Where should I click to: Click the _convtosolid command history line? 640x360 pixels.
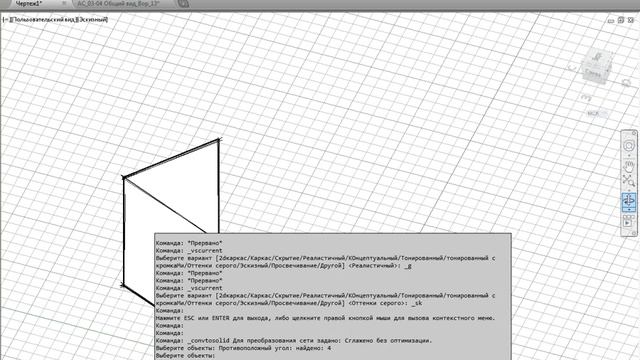click(293, 340)
